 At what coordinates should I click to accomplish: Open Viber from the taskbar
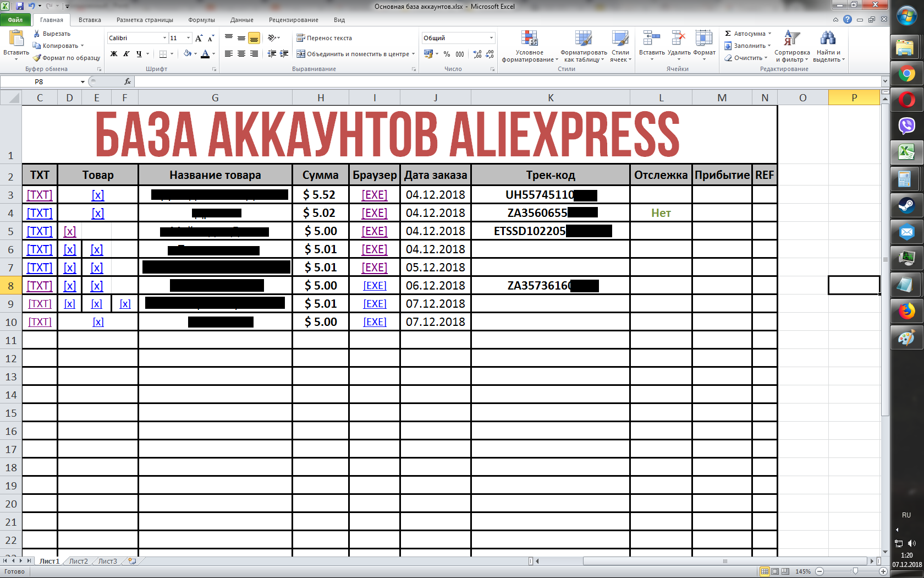point(906,126)
